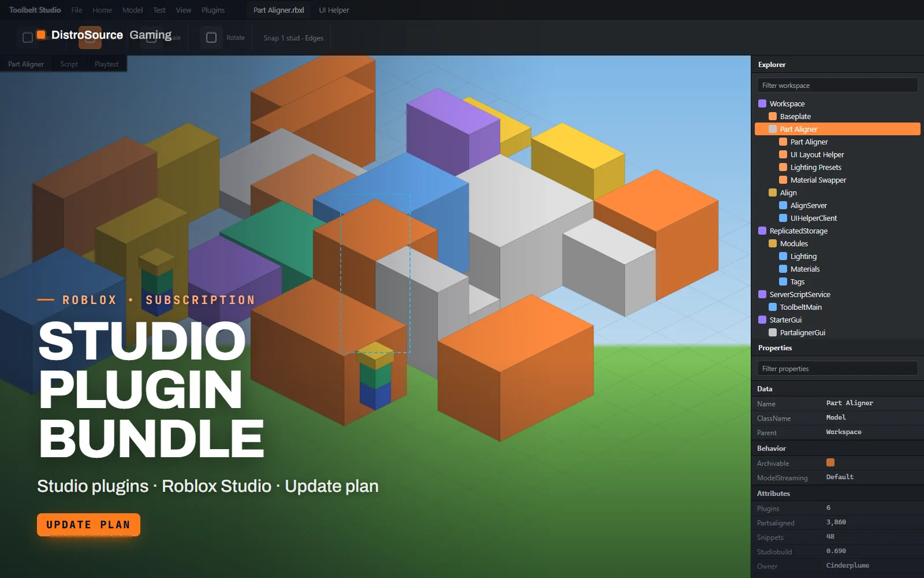Viewport: 924px width, 578px height.
Task: Edit the Name value Part Aligner
Action: click(850, 403)
